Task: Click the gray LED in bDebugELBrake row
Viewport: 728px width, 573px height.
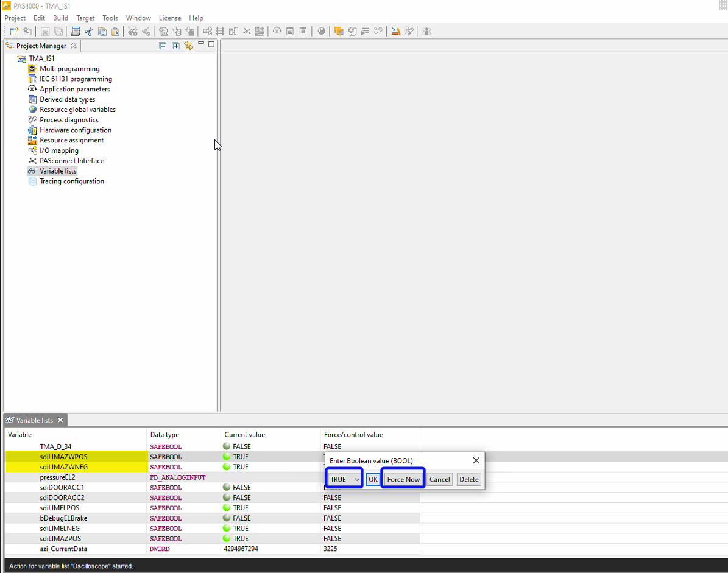Action: (x=227, y=518)
